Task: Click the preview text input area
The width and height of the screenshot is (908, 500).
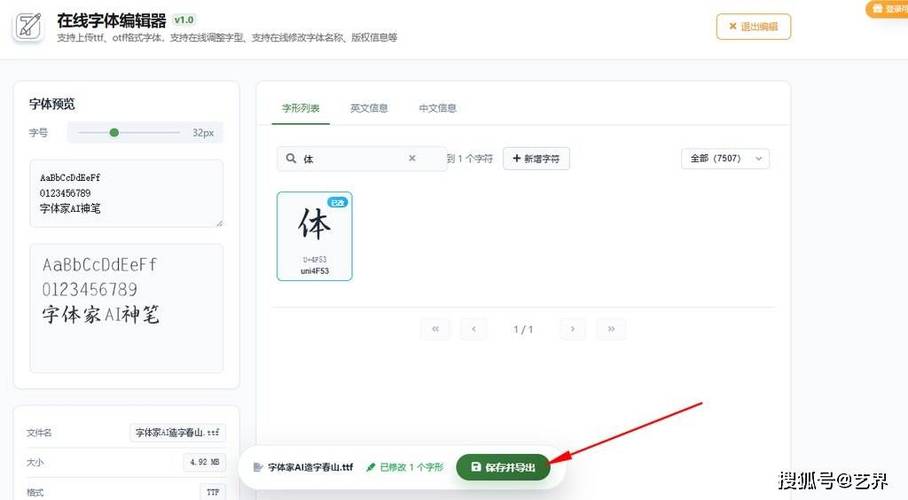Action: coord(126,193)
